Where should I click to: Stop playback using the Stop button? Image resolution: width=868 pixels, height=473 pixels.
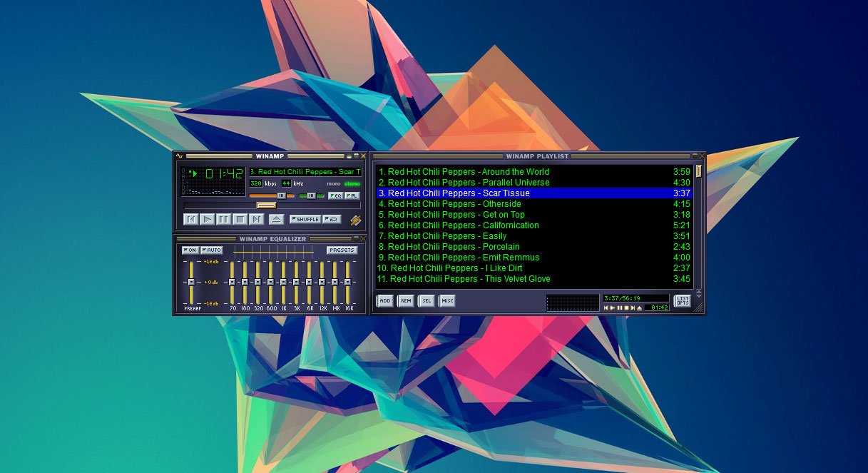click(240, 220)
